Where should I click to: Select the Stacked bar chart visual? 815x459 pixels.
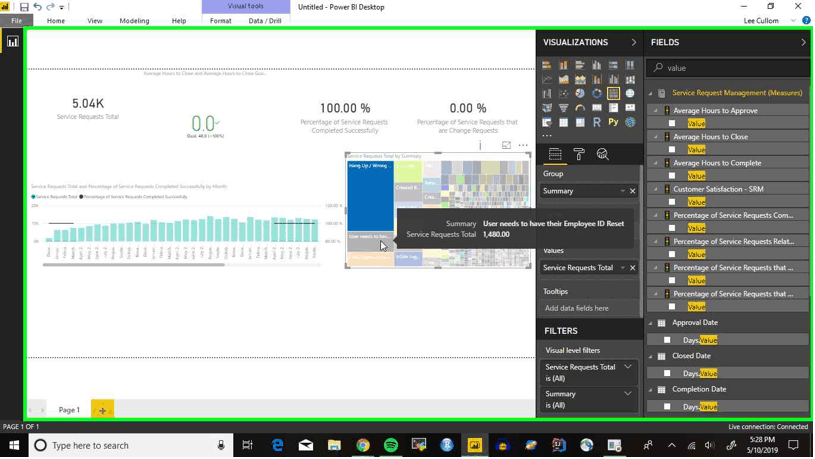click(x=546, y=65)
